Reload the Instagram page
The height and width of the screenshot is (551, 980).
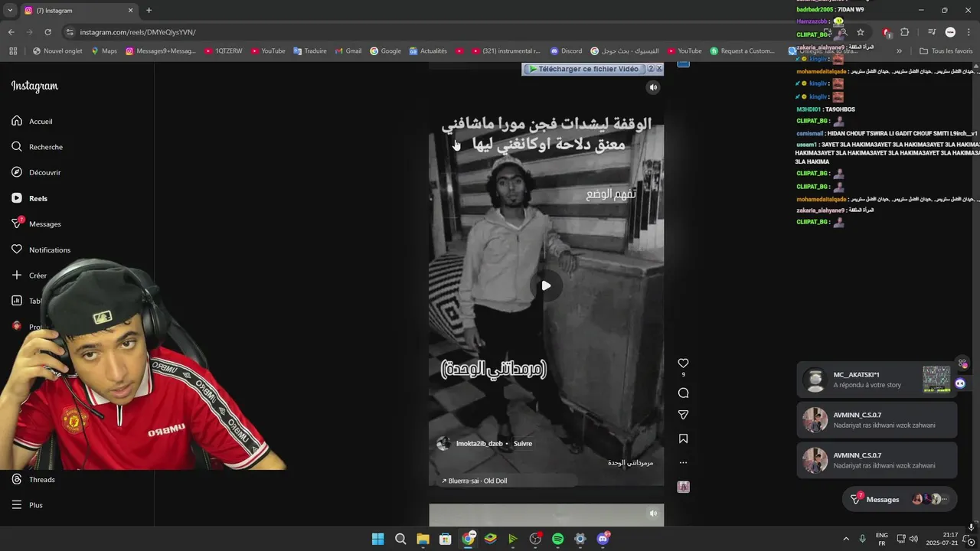click(47, 32)
